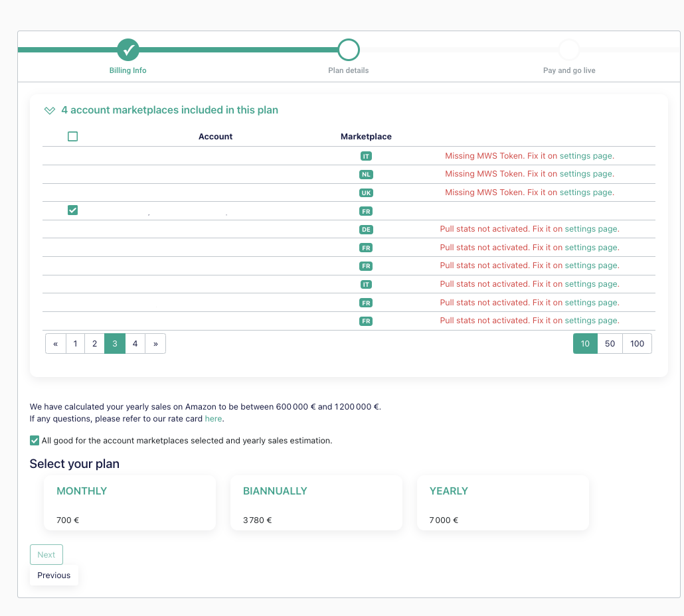
Task: Select the Plan details step circle
Action: (349, 50)
